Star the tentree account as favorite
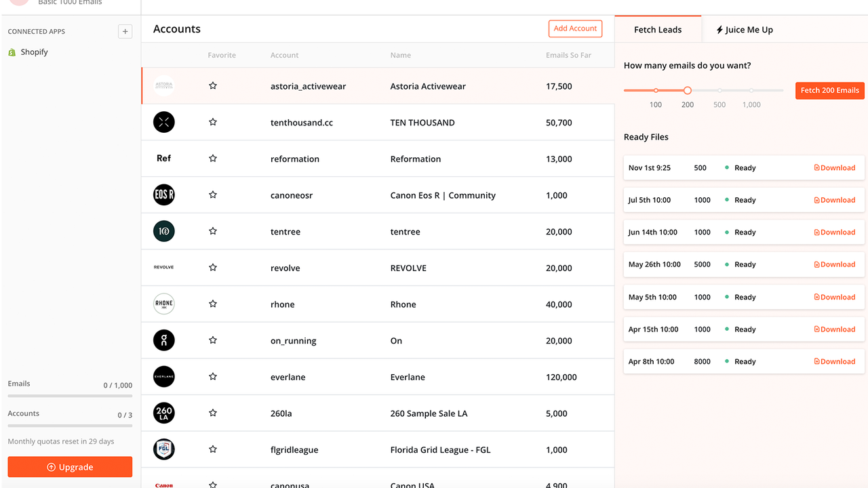Screen dimensions: 868x488 click(213, 231)
